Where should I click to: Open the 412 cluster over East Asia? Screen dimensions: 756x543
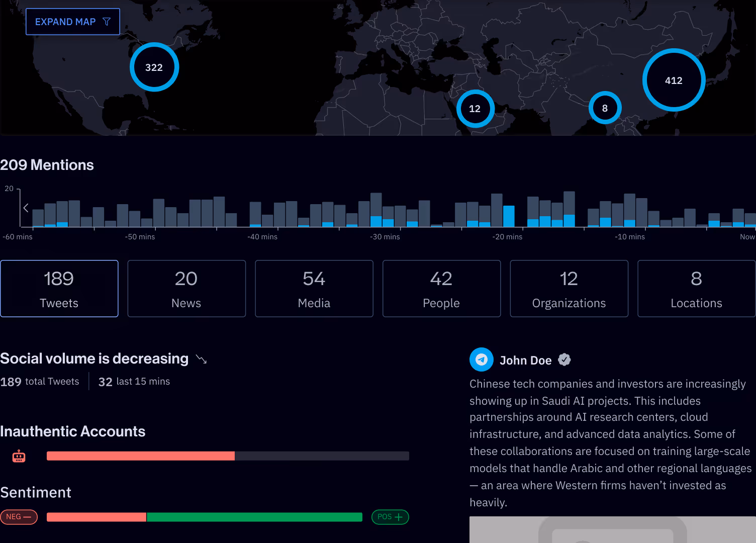[674, 80]
